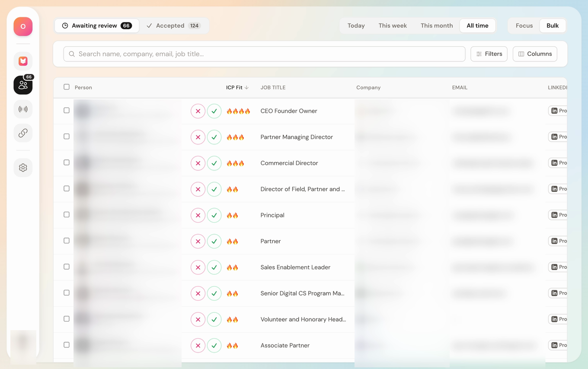Switch to the Accepted tab
588x369 pixels.
(173, 25)
